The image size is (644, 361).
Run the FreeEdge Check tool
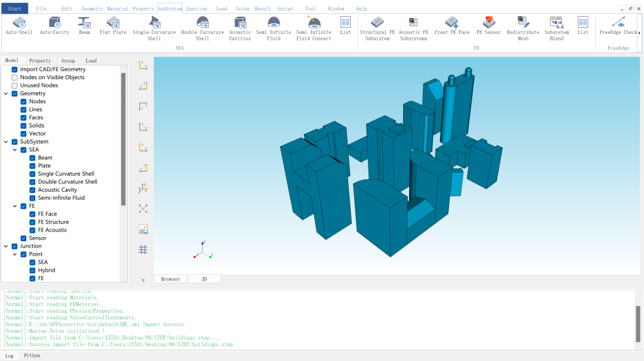618,26
